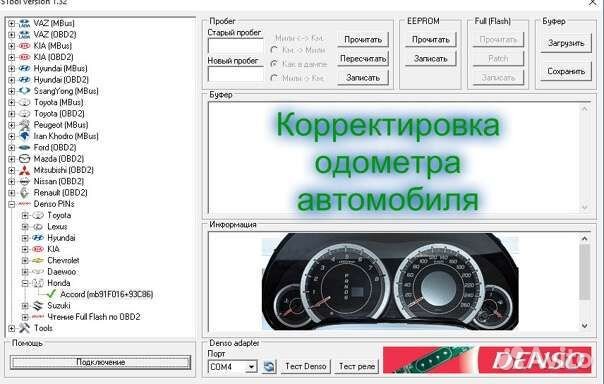
Task: Click the Suzuki logo icon
Action: (x=38, y=306)
